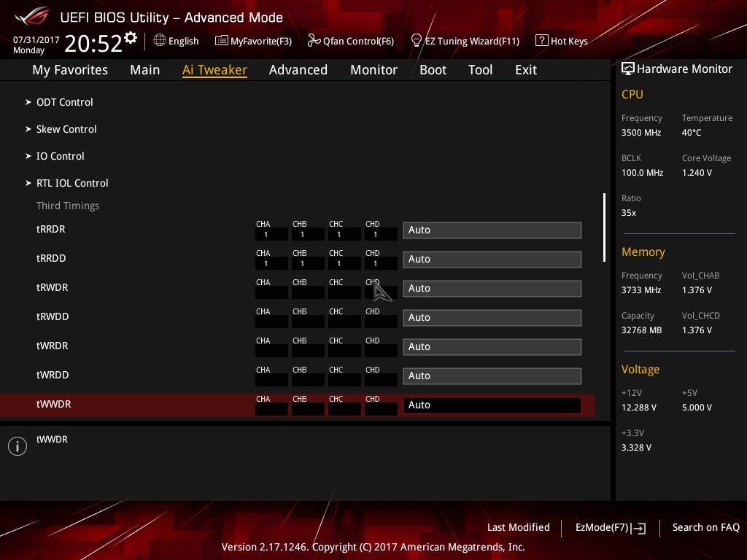Viewport: 747px width, 560px height.
Task: Click the tRRDR Auto value field
Action: coord(492,230)
